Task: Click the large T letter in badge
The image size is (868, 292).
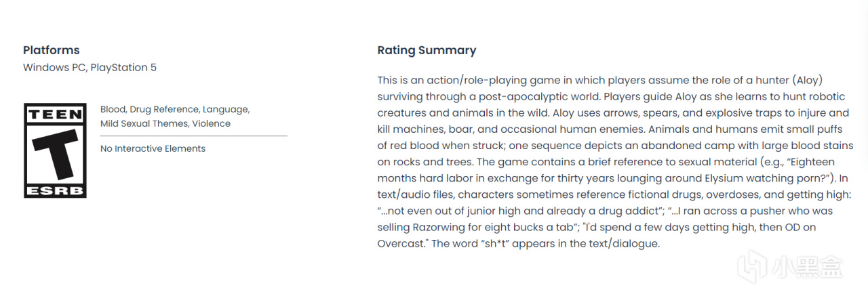Action: [x=55, y=154]
